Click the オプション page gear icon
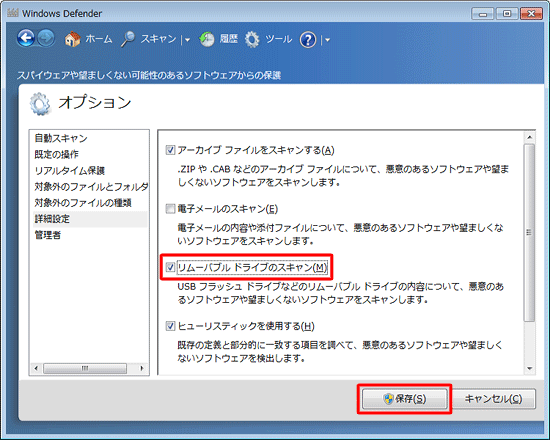Image resolution: width=550 pixels, height=440 pixels. pyautogui.click(x=40, y=104)
